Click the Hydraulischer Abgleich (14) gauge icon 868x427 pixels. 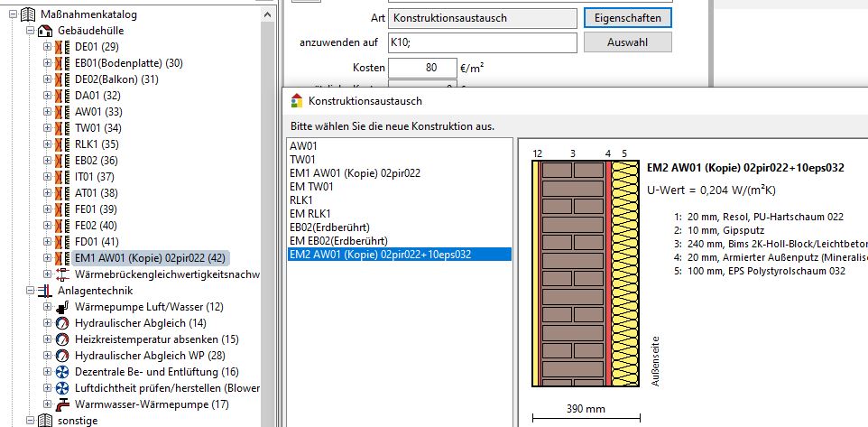coord(62,323)
